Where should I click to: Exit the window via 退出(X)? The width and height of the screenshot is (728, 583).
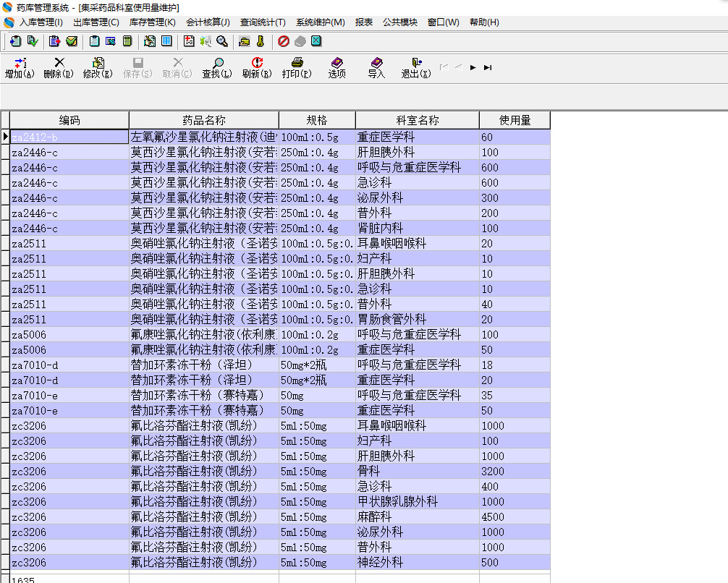tap(416, 68)
